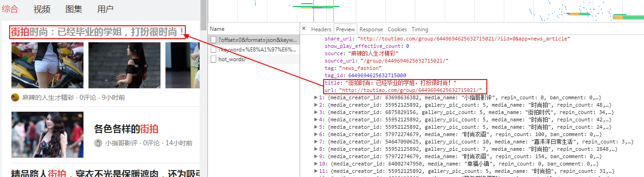Select the Preview tab in DevTools
Viewport: 644px width, 177px height.
[x=345, y=29]
